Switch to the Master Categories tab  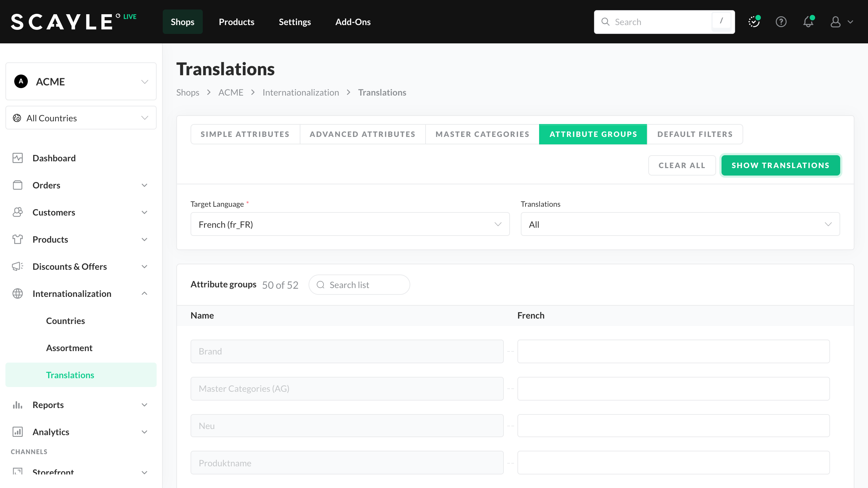pyautogui.click(x=482, y=134)
